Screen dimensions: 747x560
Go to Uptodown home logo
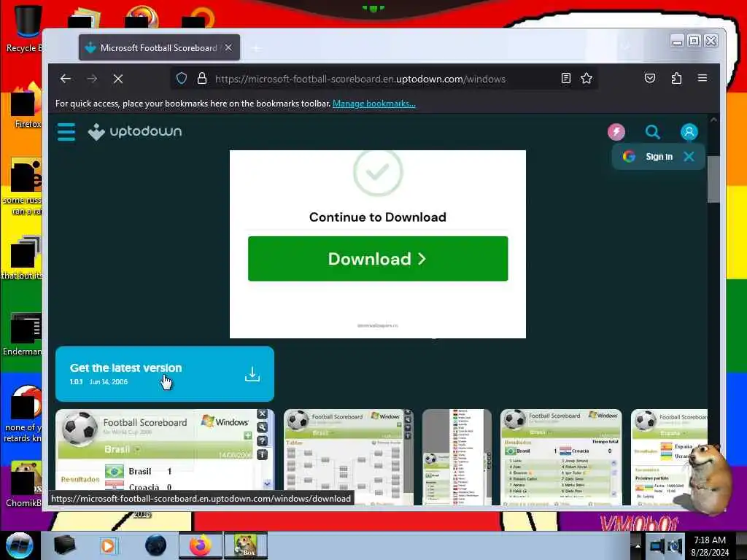point(135,131)
